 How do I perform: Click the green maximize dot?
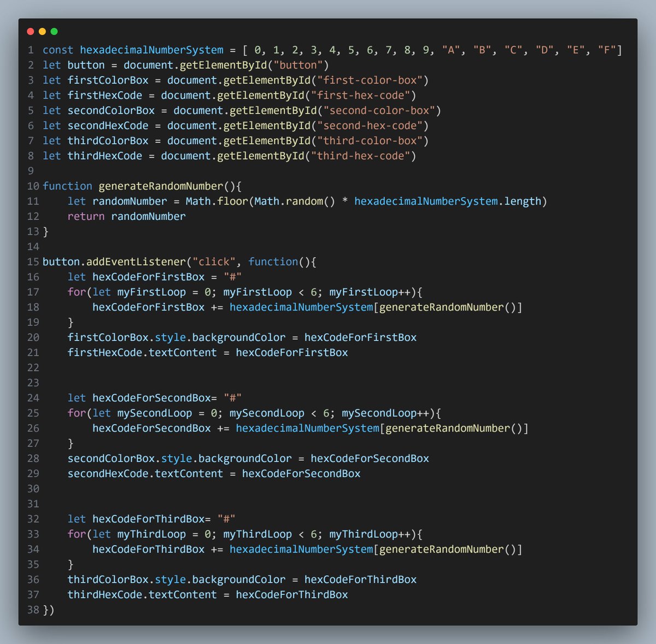click(x=54, y=32)
